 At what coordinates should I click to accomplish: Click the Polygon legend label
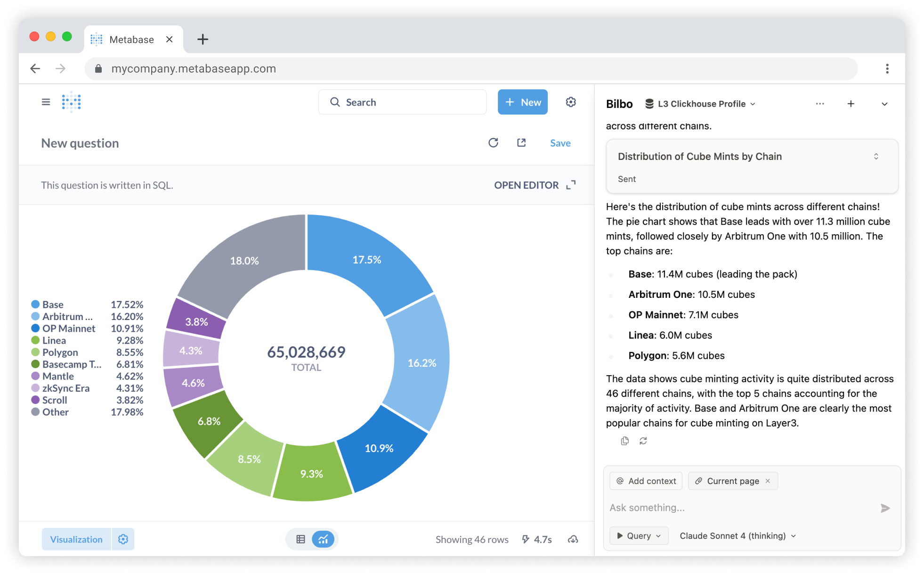point(60,353)
